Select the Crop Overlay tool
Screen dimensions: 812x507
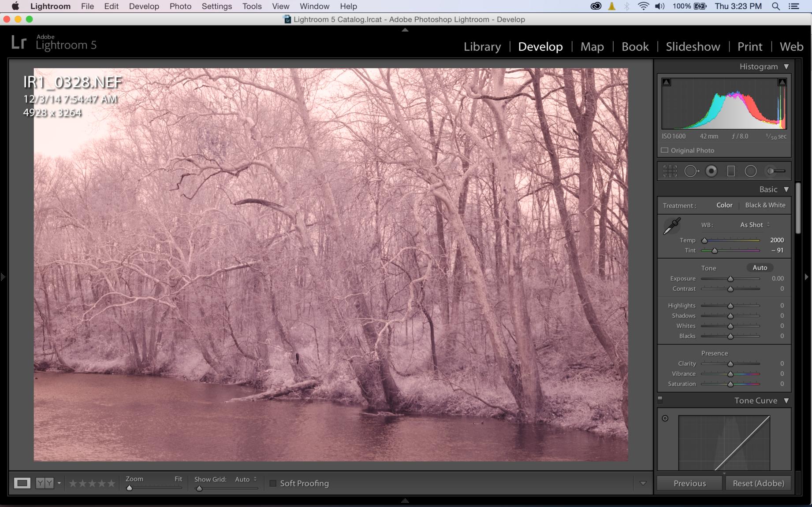click(670, 171)
